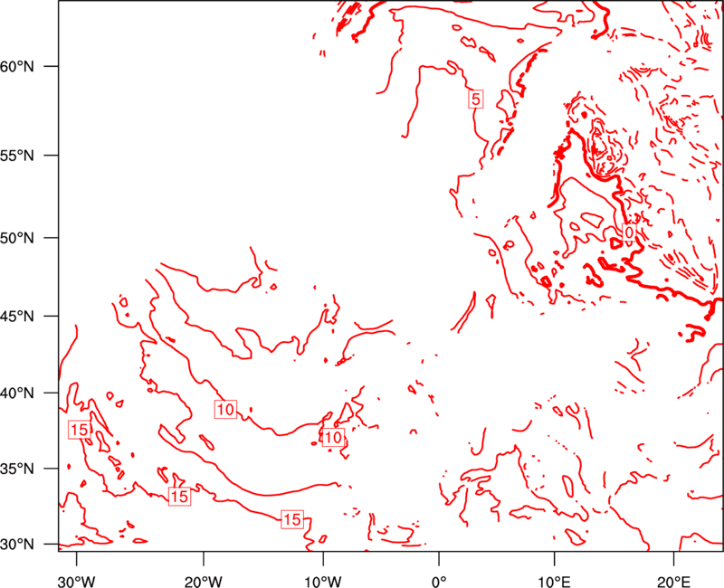Click the 30°W longitude axis label
The width and height of the screenshot is (724, 588).
(x=77, y=582)
